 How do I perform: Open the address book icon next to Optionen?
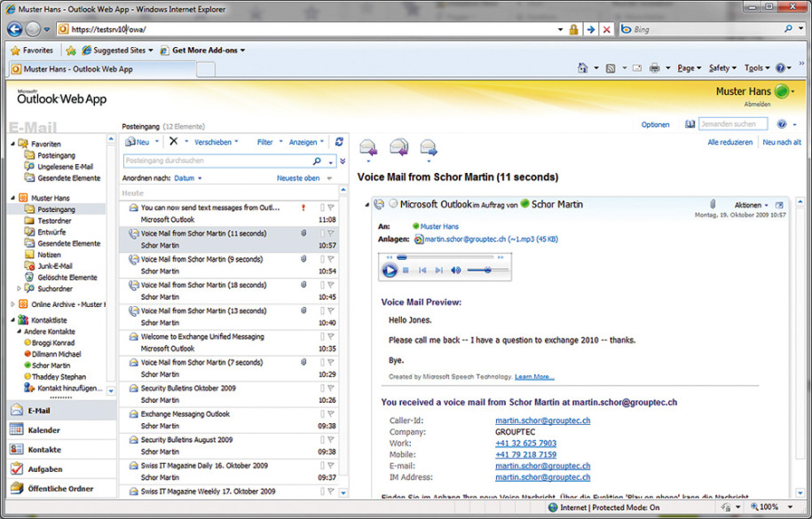tap(690, 124)
